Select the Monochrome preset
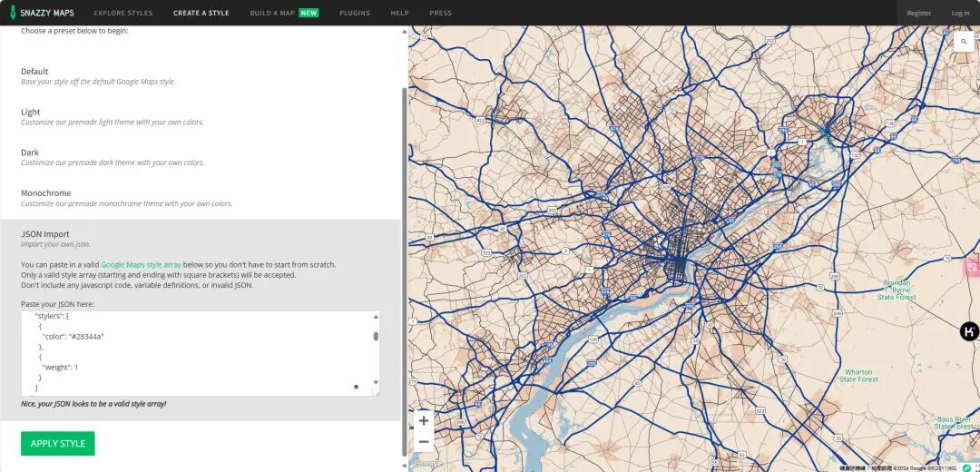980x472 pixels. pyautogui.click(x=200, y=198)
